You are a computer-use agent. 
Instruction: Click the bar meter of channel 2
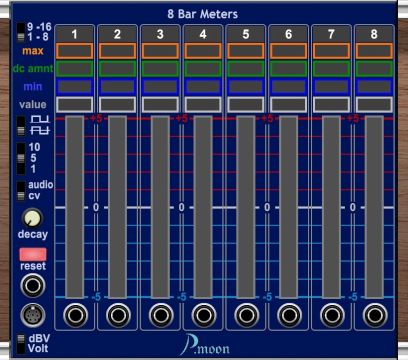click(117, 207)
